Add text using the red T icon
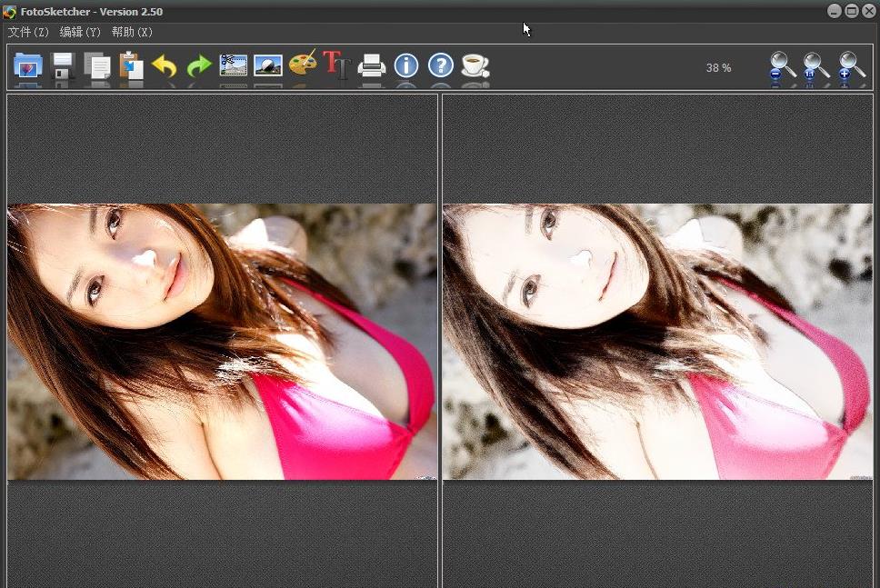The height and width of the screenshot is (588, 880). [x=336, y=65]
